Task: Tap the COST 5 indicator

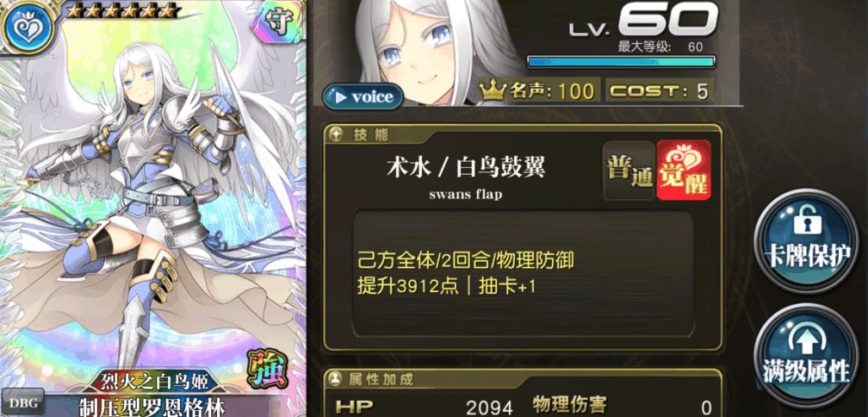Action: 659,90
